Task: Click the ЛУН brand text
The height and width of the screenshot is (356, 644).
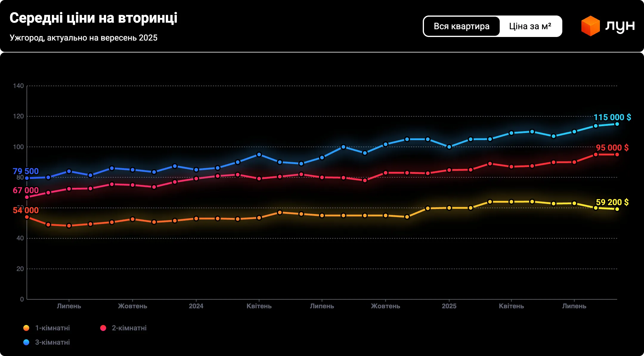Action: (x=620, y=26)
